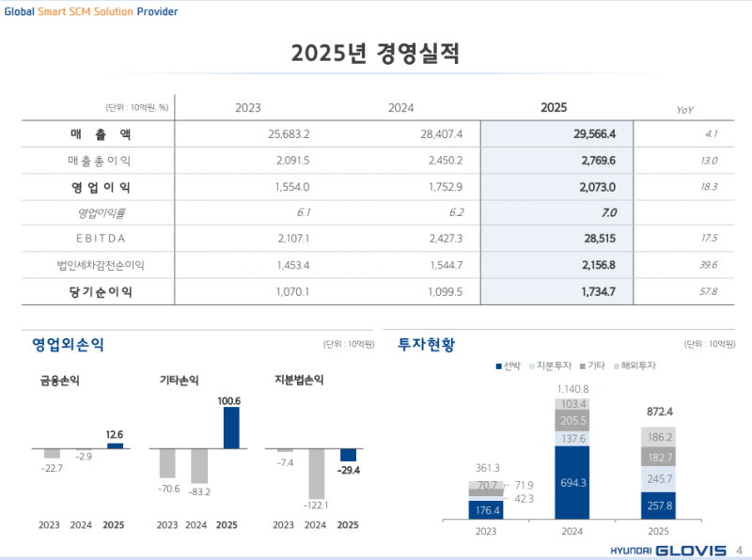Click the 영업외손익 section heading

click(68, 345)
